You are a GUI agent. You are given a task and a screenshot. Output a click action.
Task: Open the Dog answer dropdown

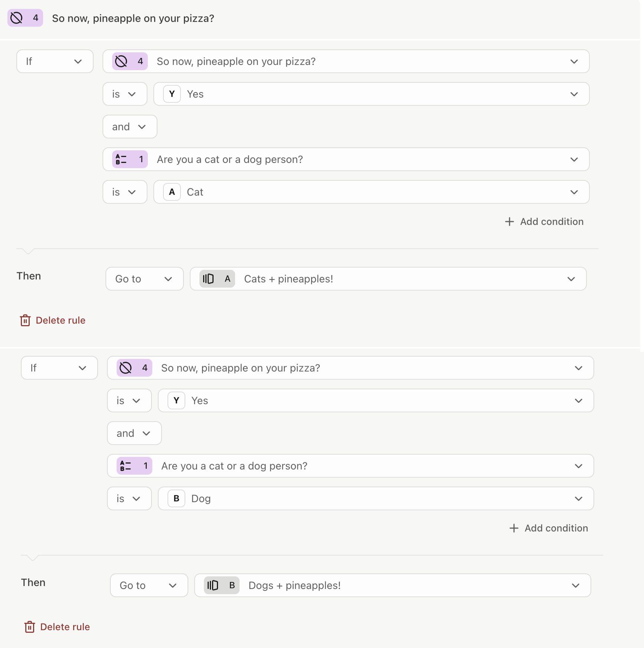376,498
